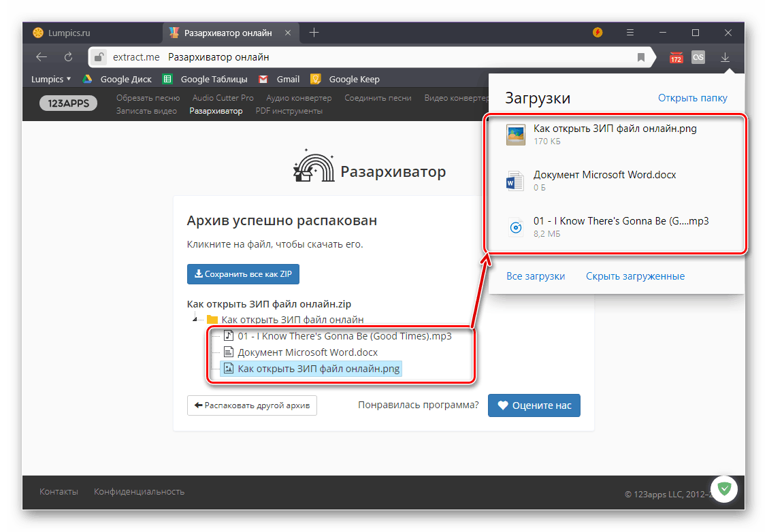Click the green shield protection badge
Image resolution: width=767 pixels, height=532 pixels.
724,488
